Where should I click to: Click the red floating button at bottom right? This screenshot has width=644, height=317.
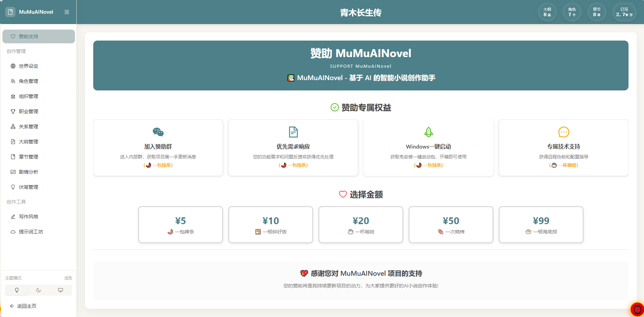pos(637,309)
